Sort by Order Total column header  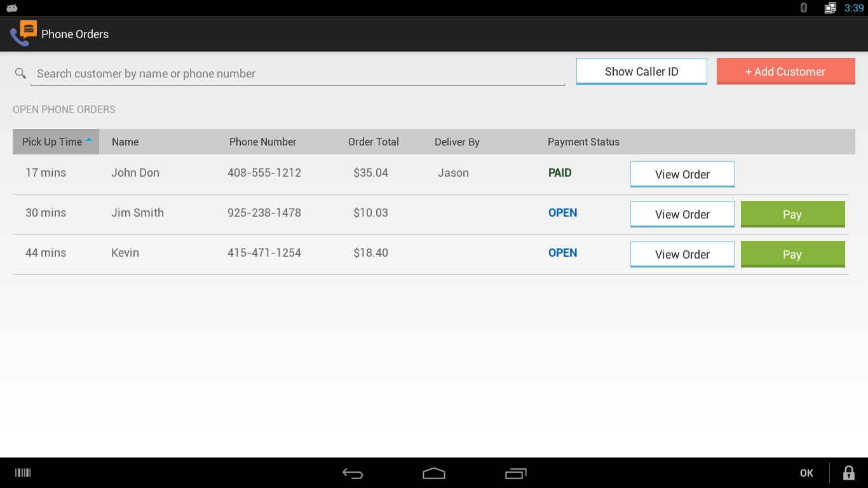coord(374,142)
